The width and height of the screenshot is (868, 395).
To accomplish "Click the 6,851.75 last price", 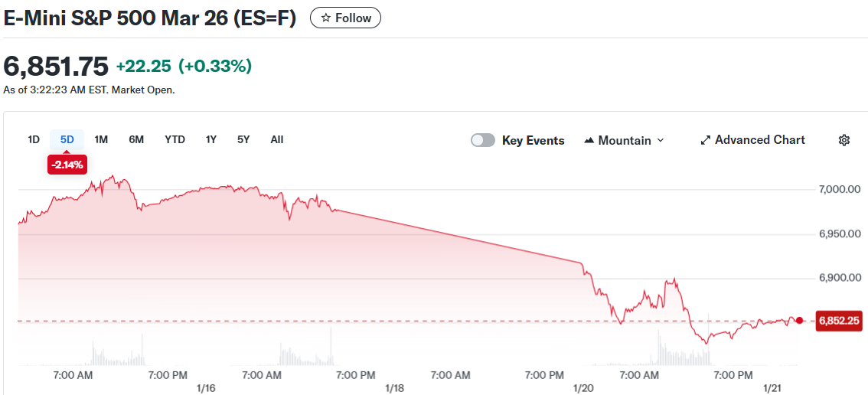I will (56, 67).
